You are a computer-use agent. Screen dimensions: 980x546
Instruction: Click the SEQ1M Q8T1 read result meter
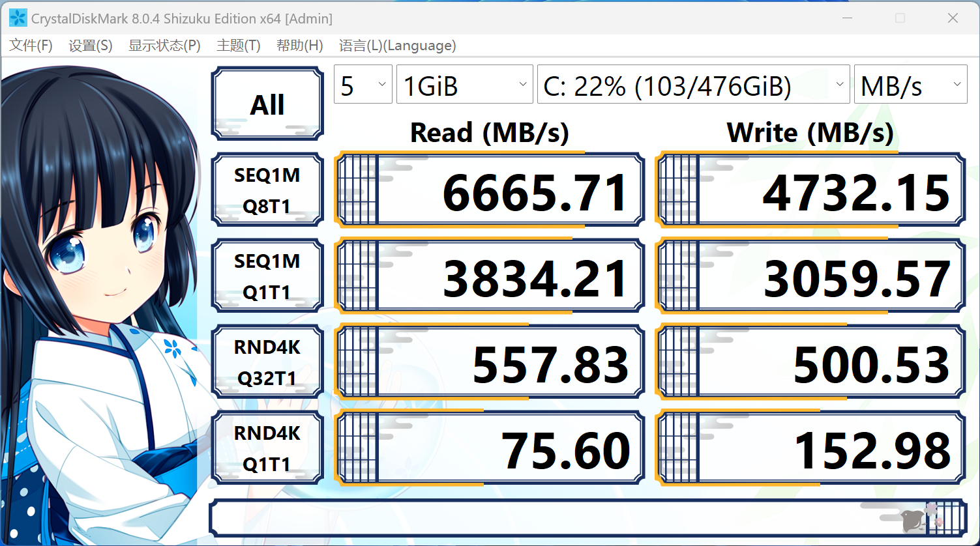coord(489,190)
